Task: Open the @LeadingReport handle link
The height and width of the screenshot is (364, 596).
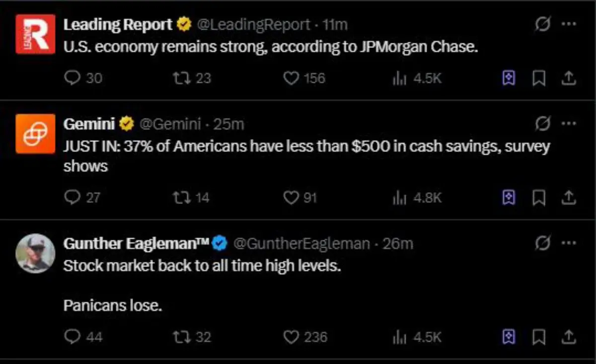Action: [254, 24]
